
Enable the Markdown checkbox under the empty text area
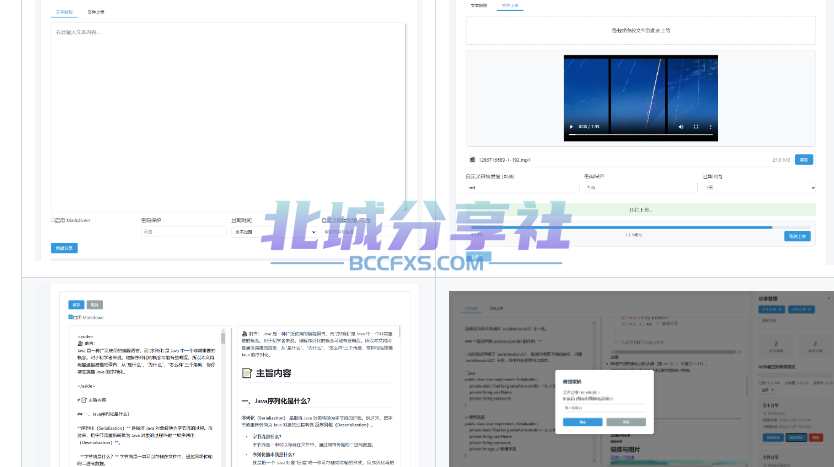[53, 220]
